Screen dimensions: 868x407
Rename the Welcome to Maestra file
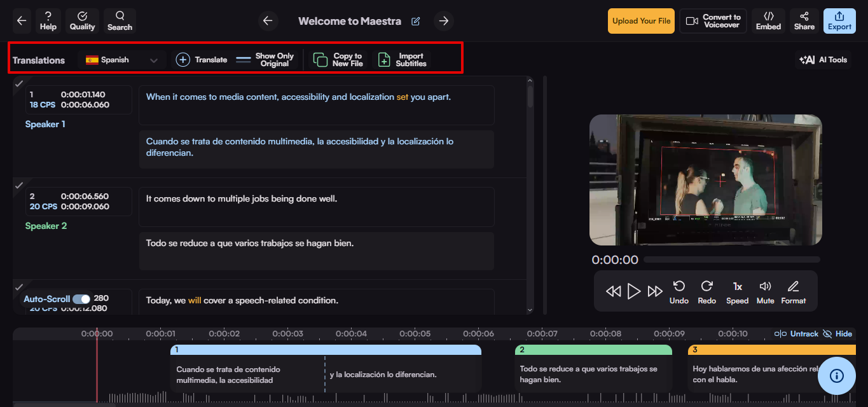[415, 21]
